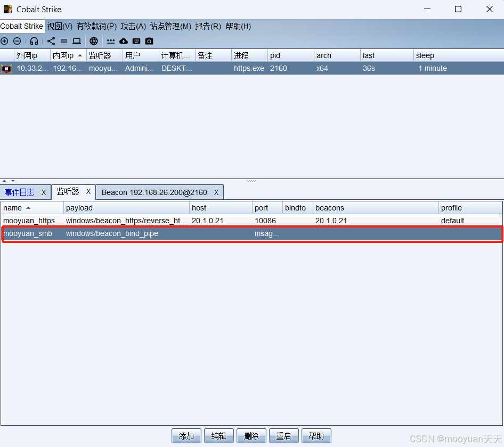Viewport: 504px width, 447px height.
Task: Click the 编辑 button
Action: [x=219, y=436]
